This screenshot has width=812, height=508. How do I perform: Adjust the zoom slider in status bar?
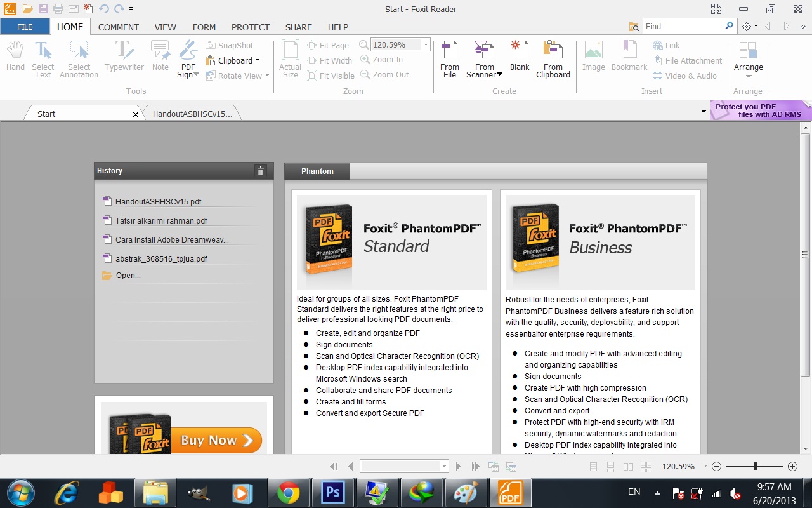coord(755,466)
